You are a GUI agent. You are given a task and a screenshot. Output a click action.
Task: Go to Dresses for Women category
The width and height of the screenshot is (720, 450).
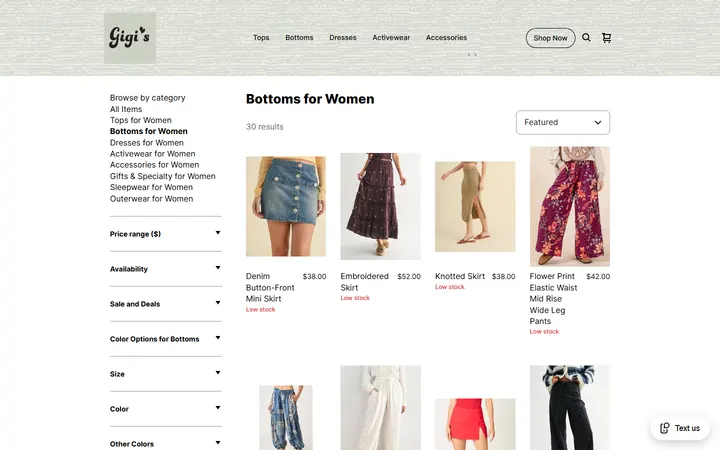click(146, 143)
